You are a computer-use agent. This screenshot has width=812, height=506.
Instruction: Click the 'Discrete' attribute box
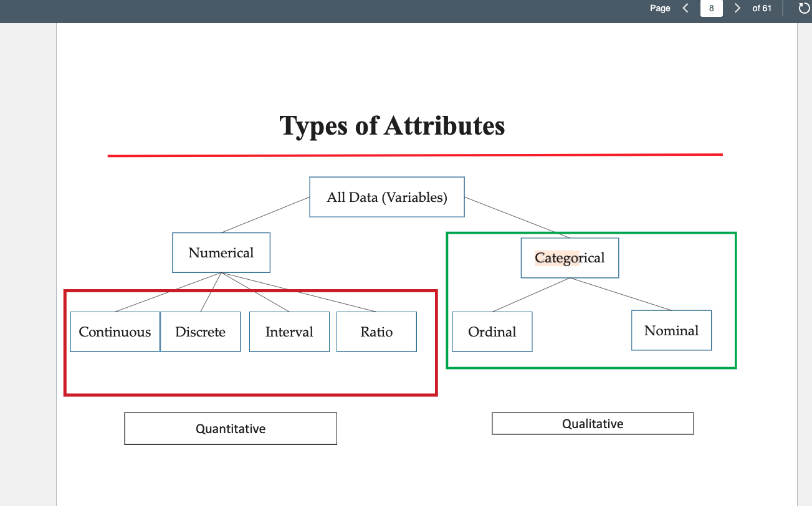pyautogui.click(x=200, y=332)
